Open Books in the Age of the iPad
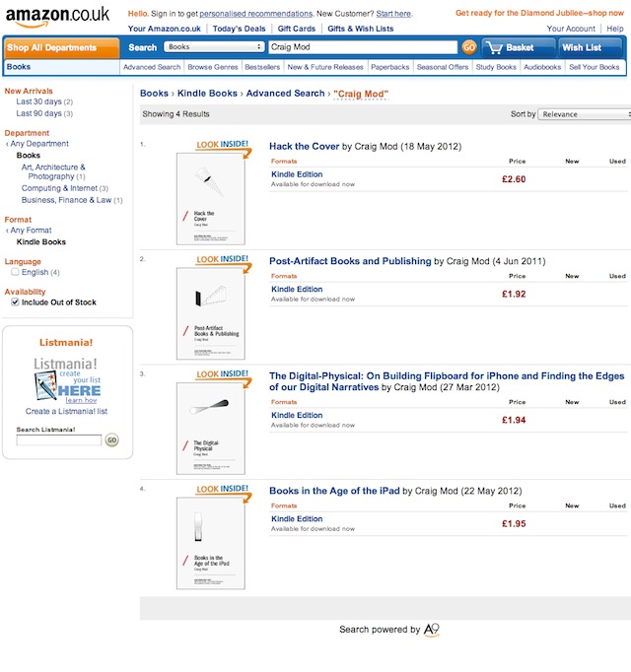Image resolution: width=631 pixels, height=672 pixels. 334,491
